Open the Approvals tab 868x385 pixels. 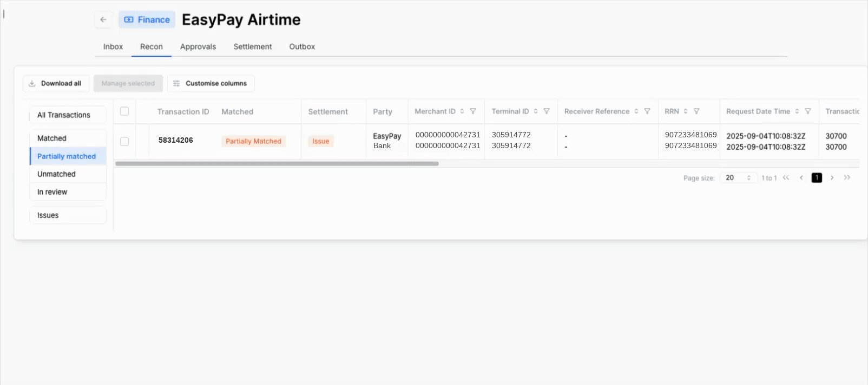click(198, 47)
